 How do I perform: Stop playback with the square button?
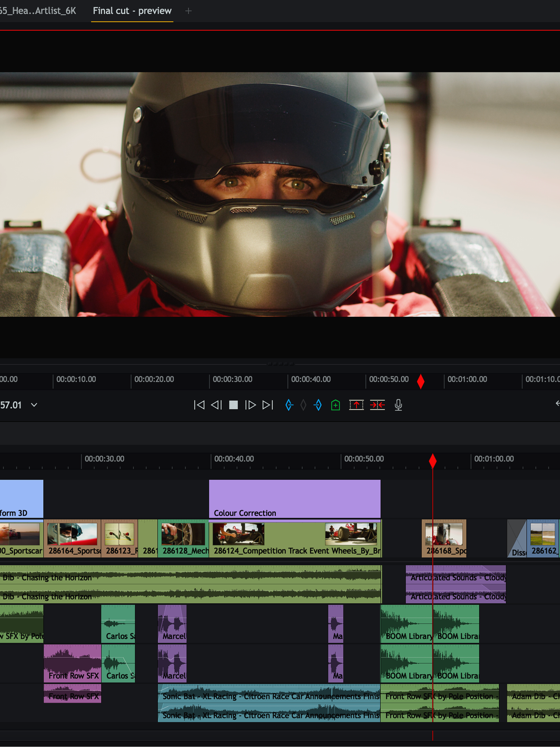(x=233, y=405)
